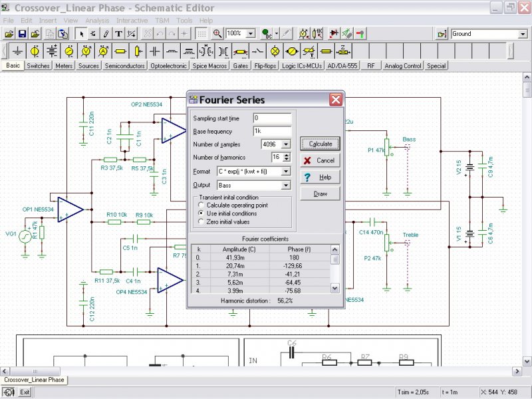Viewport: 532px width, 399px height.
Task: Expand the Format combo box
Action: [x=286, y=172]
